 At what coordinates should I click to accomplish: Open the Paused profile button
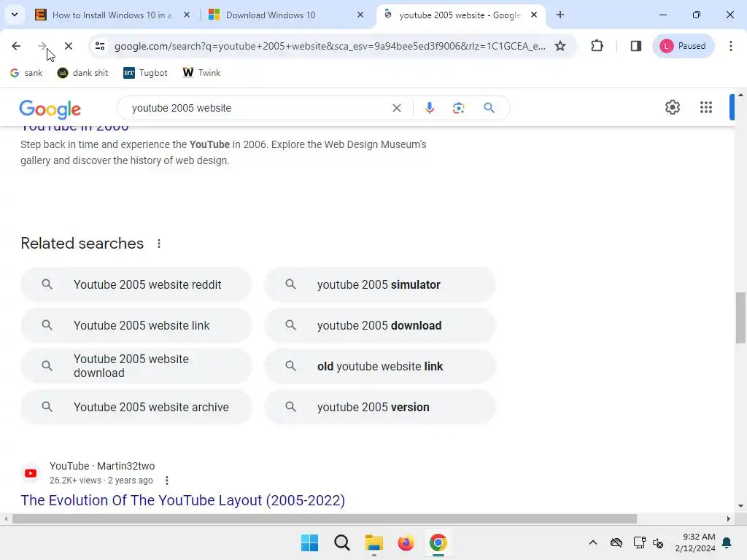(x=683, y=46)
